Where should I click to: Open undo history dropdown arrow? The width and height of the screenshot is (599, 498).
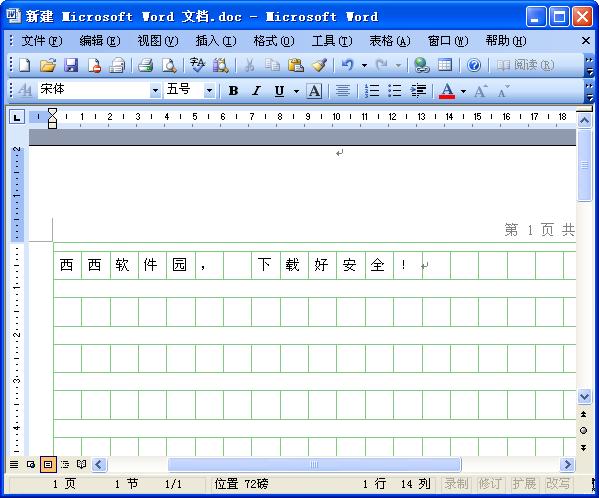364,65
